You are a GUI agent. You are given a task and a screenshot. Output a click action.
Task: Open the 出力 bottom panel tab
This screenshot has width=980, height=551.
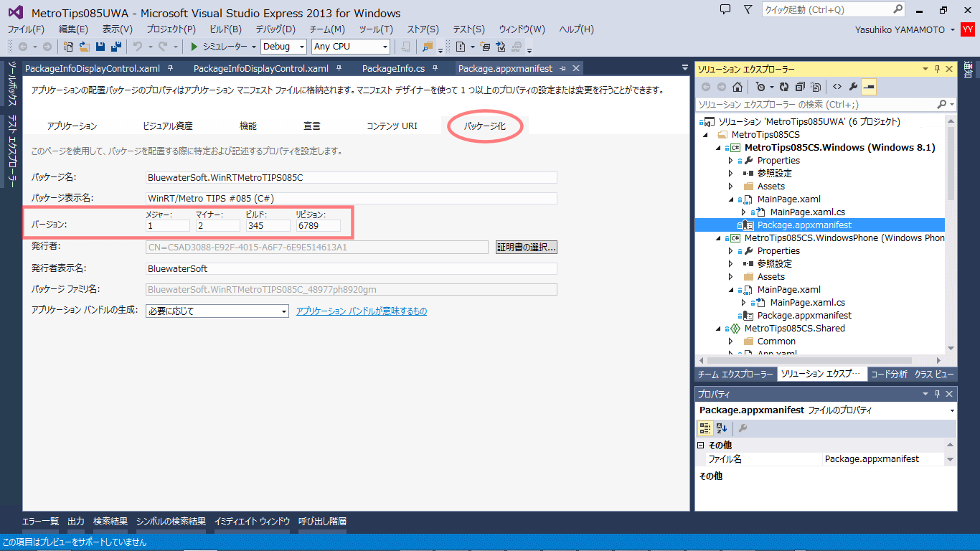pyautogui.click(x=76, y=522)
